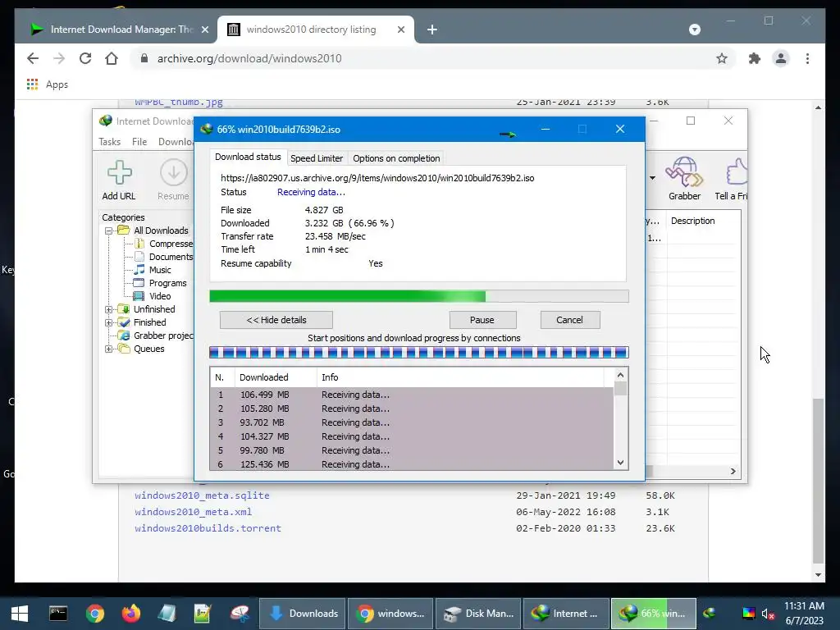The image size is (840, 630).
Task: Click the Chrome page scrollbar down arrow
Action: click(818, 575)
